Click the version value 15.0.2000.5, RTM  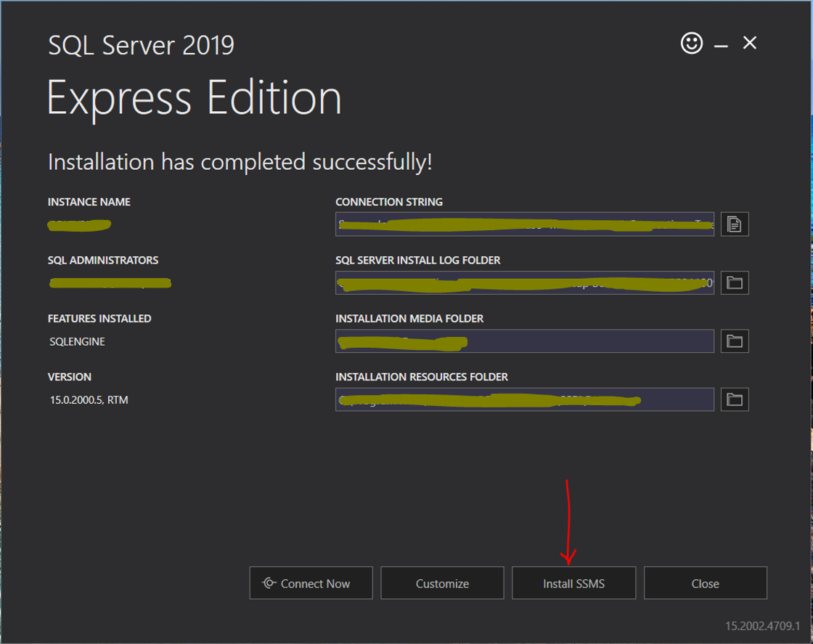tap(89, 400)
